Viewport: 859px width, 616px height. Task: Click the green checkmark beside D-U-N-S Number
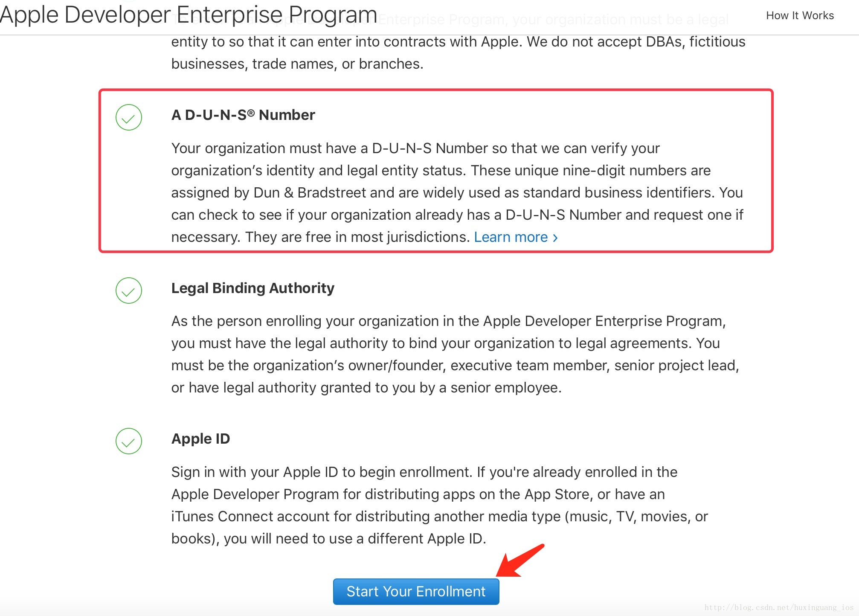coord(128,117)
